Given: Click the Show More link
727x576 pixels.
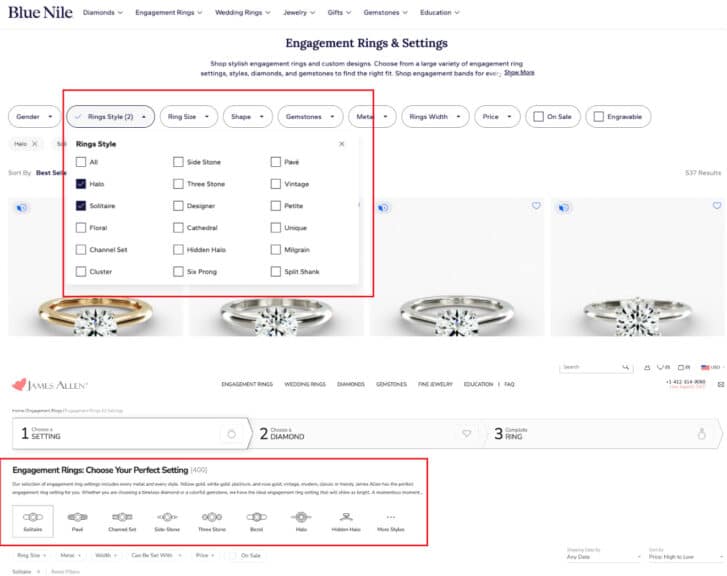Looking at the screenshot, I should 519,73.
